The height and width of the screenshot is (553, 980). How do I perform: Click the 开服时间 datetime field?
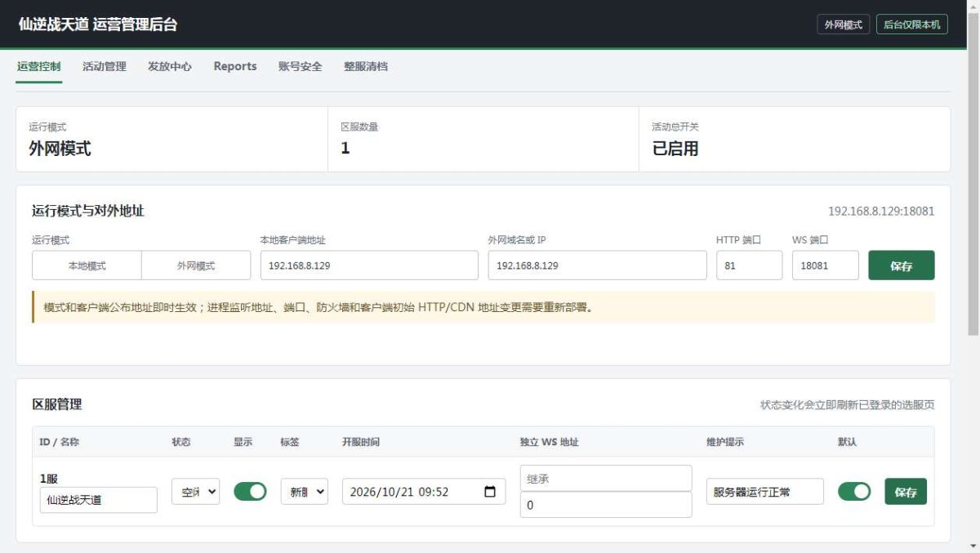424,492
